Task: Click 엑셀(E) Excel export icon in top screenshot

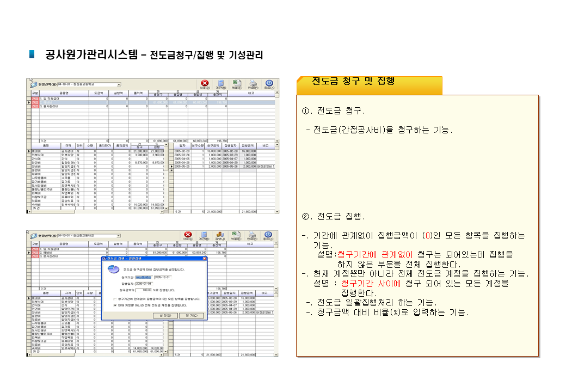Action: [x=237, y=83]
